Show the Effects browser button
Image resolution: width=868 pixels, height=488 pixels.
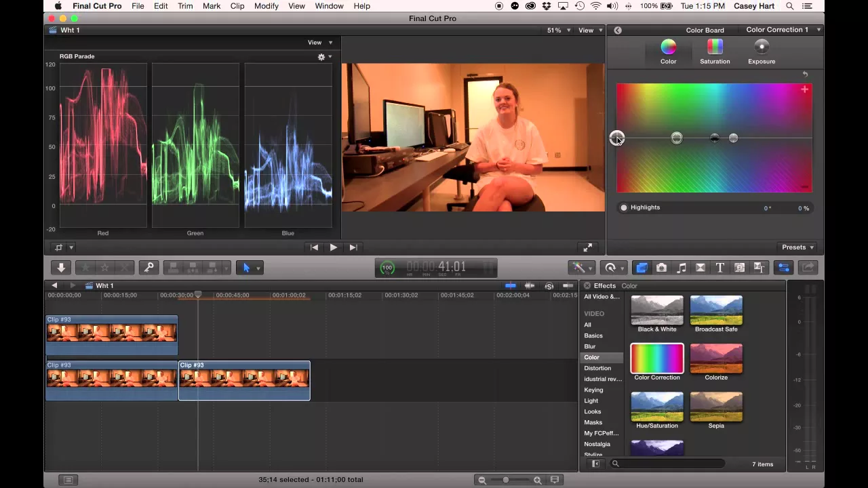642,268
